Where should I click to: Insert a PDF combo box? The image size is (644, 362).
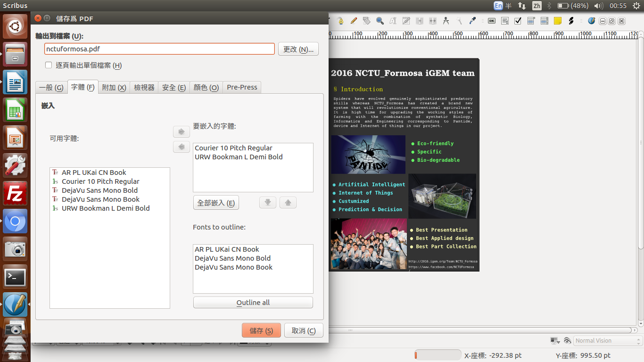[x=531, y=21]
